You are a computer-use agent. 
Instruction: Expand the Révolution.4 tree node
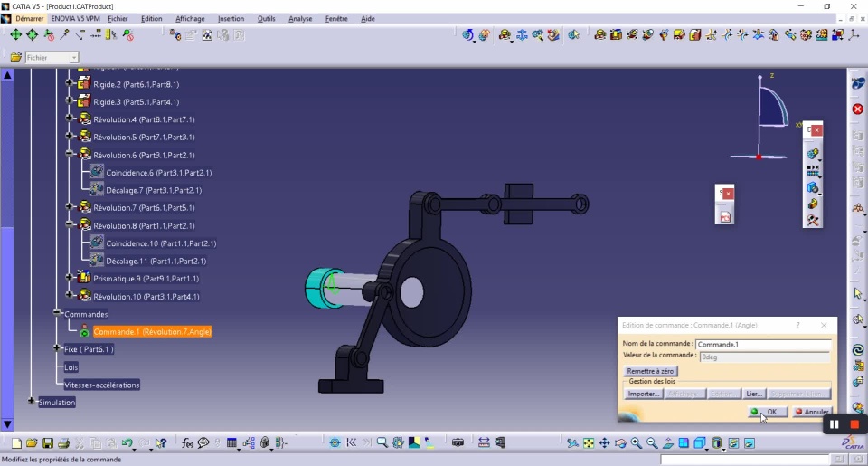pyautogui.click(x=70, y=118)
